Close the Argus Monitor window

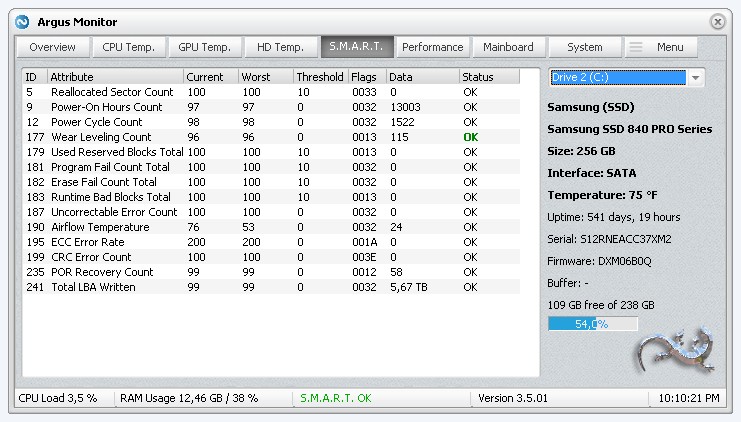tap(717, 21)
